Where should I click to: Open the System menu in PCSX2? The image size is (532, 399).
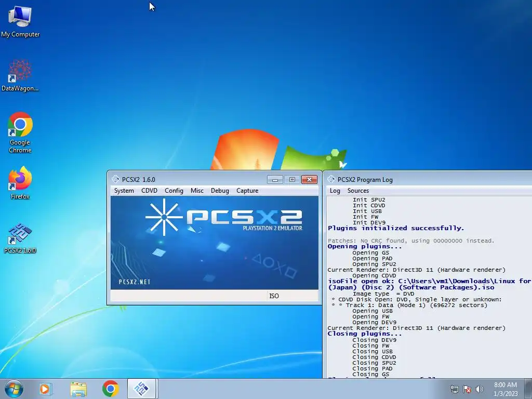pyautogui.click(x=124, y=191)
